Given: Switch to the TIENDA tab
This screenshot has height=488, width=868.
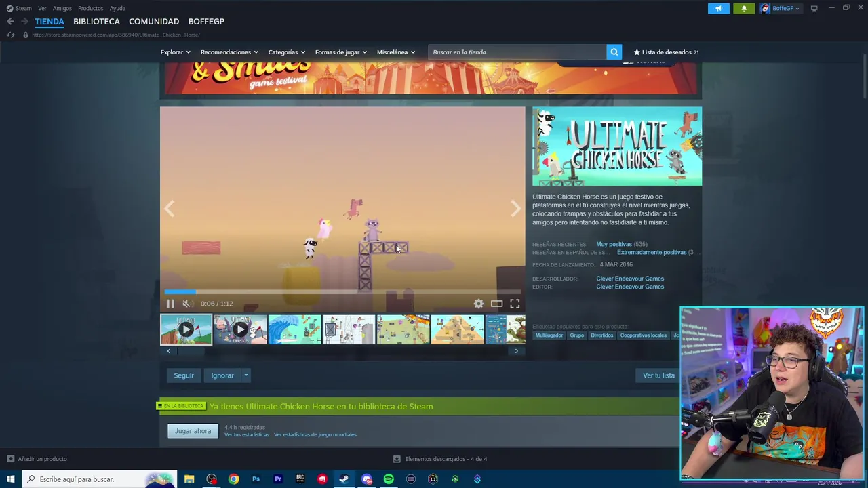Looking at the screenshot, I should click(x=50, y=22).
